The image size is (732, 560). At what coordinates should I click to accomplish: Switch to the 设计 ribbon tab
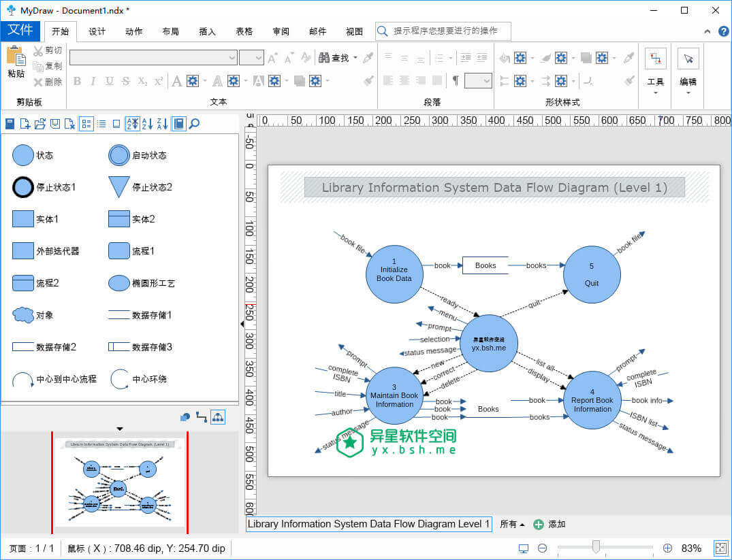[x=97, y=31]
